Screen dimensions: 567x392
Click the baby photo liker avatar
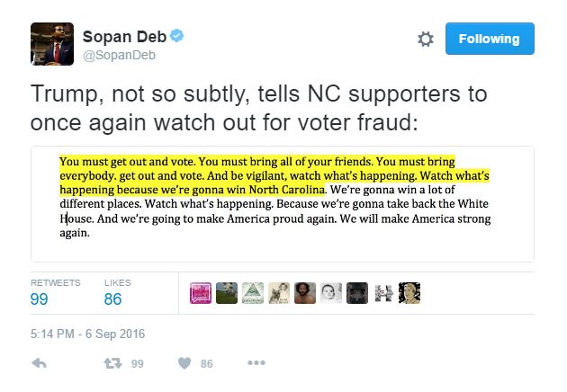[x=331, y=294]
